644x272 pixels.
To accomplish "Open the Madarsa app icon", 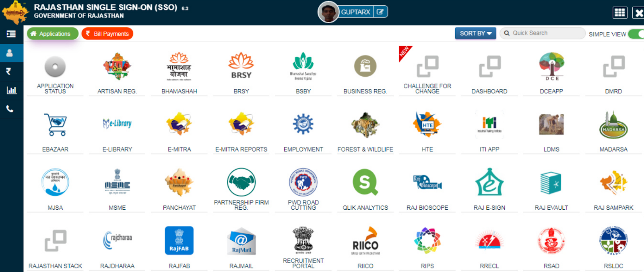I will (x=613, y=125).
